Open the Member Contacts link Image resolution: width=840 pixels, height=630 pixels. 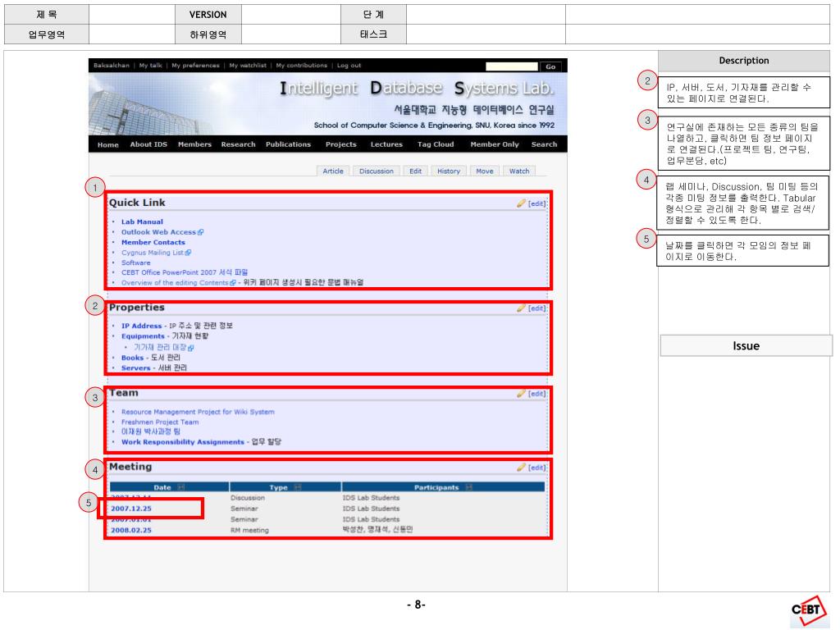[153, 242]
